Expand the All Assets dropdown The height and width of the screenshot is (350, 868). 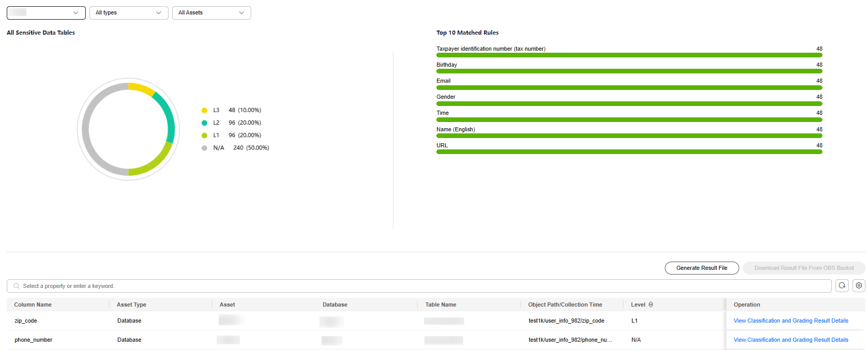pos(211,13)
